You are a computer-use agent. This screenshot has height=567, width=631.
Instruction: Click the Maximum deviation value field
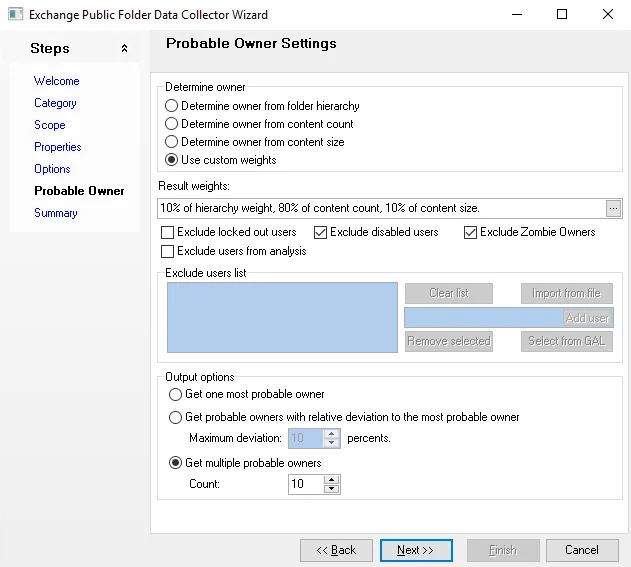(305, 438)
